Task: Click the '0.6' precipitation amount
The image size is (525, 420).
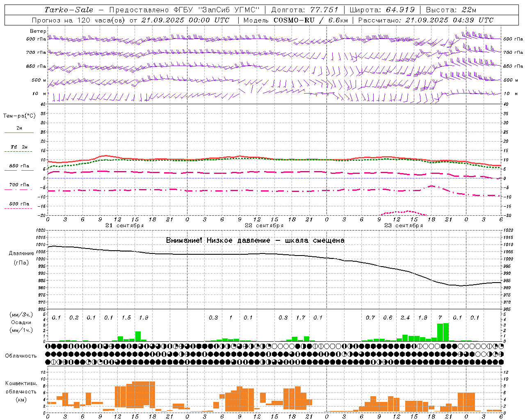Action: click(x=388, y=318)
